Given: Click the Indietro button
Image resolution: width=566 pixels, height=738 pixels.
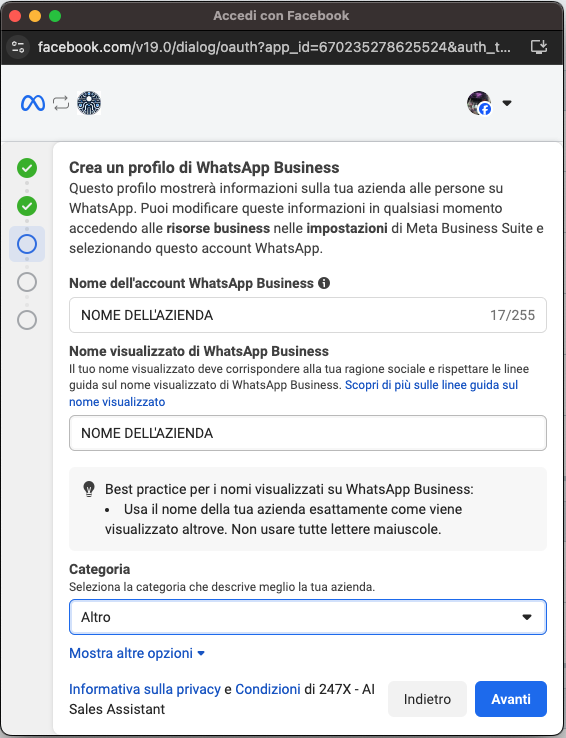Looking at the screenshot, I should [x=427, y=699].
